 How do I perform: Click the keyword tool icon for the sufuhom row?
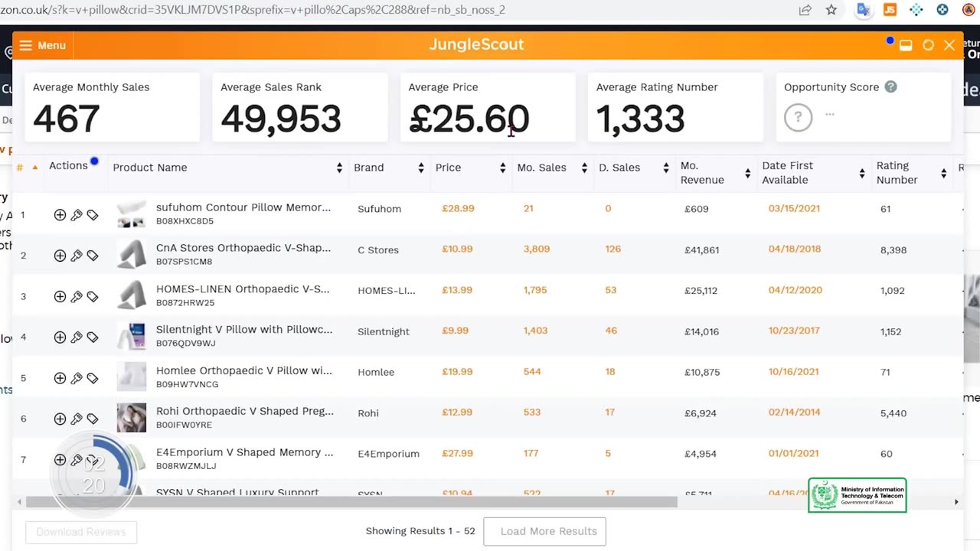[77, 215]
